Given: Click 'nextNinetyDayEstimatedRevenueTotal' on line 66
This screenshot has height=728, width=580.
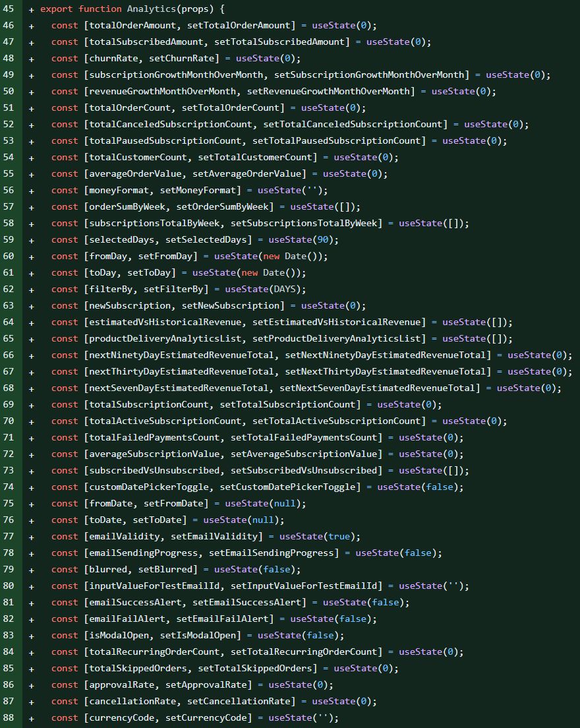Looking at the screenshot, I should coord(181,355).
